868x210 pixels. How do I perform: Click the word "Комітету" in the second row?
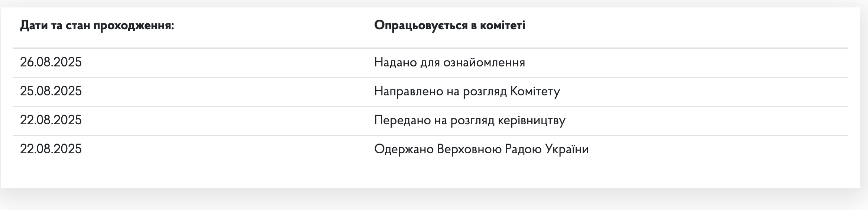(535, 91)
